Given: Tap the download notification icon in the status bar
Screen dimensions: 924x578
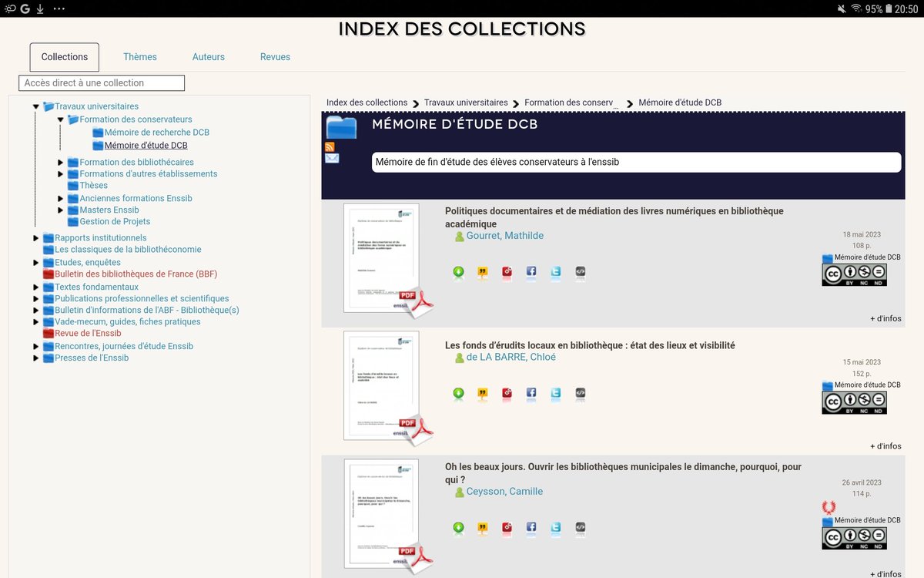Looking at the screenshot, I should click(x=40, y=8).
